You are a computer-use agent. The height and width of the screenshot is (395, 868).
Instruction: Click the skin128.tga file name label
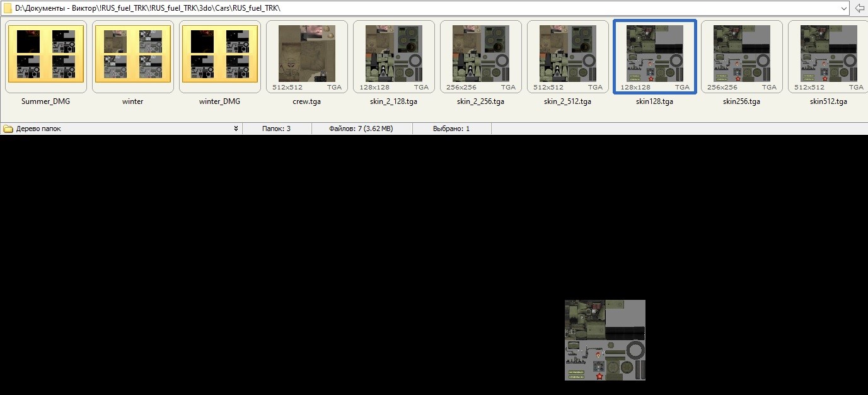[655, 101]
